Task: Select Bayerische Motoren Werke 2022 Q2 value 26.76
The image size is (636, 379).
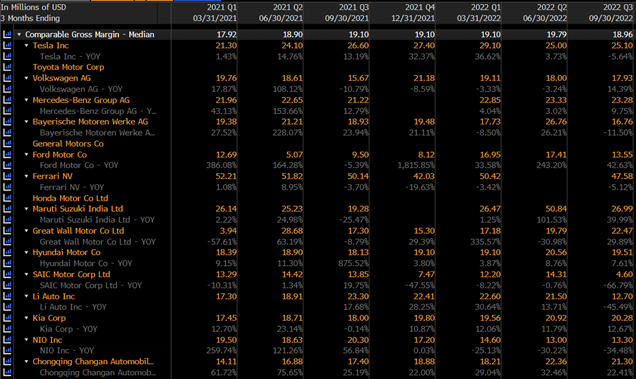Action: [556, 122]
